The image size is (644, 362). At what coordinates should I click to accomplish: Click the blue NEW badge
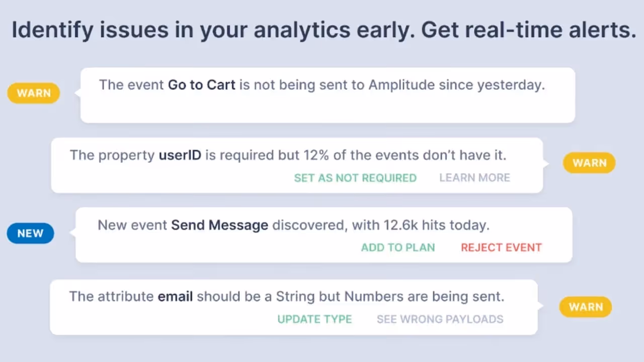coord(30,233)
